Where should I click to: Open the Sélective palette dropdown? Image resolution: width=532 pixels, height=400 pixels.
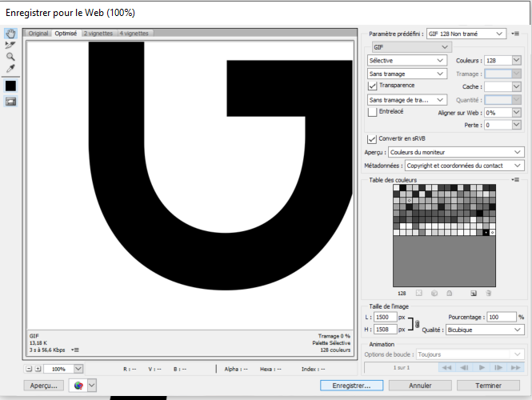(x=407, y=60)
